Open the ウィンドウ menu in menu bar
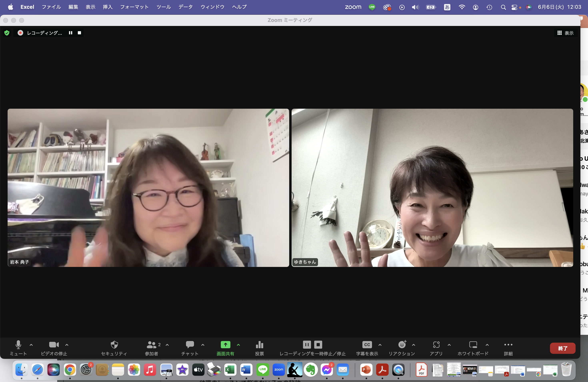This screenshot has height=382, width=588. click(x=212, y=7)
